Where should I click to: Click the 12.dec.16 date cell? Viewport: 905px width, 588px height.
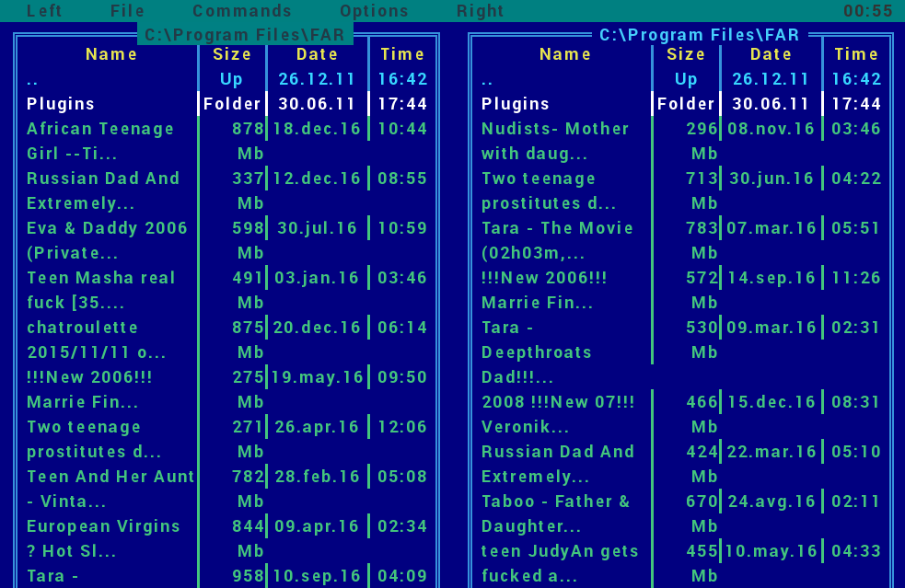317,179
